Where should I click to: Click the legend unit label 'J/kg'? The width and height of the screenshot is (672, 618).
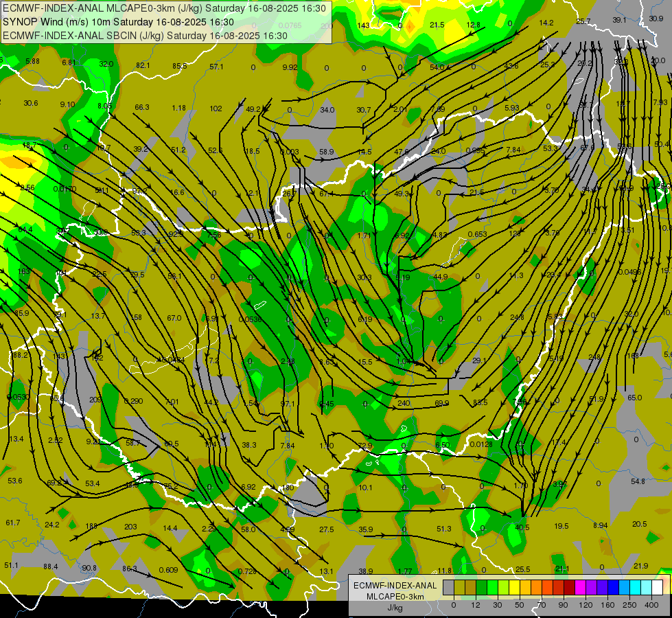tap(395, 608)
